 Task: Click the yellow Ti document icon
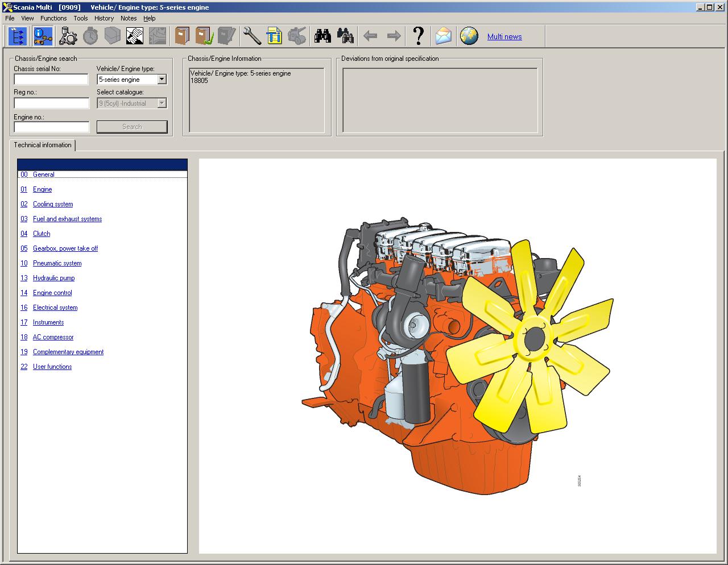[x=274, y=36]
